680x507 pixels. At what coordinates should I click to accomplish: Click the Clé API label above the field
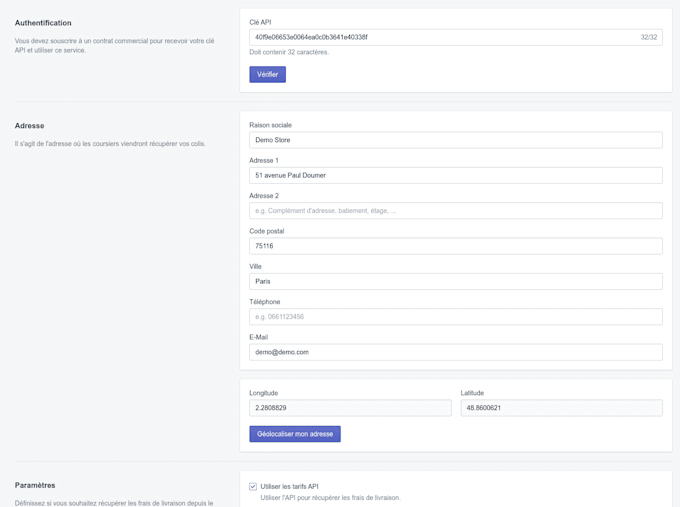coord(260,22)
